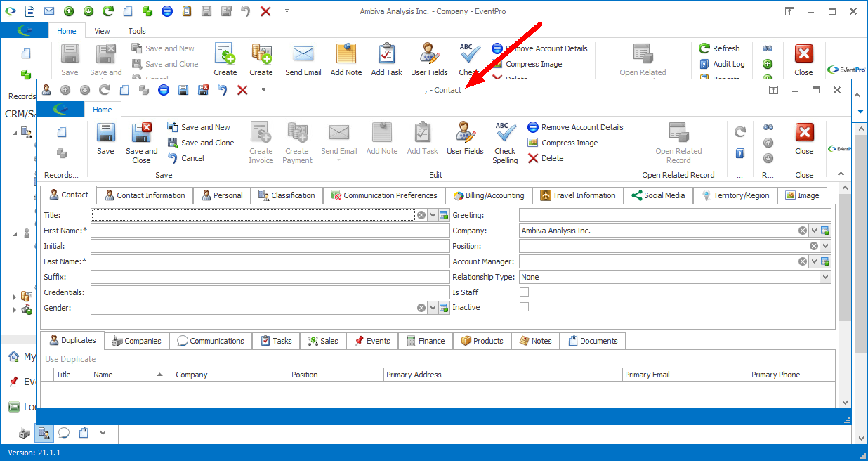868x461 pixels.
Task: Open the Tools tab in Company window
Action: tap(137, 31)
